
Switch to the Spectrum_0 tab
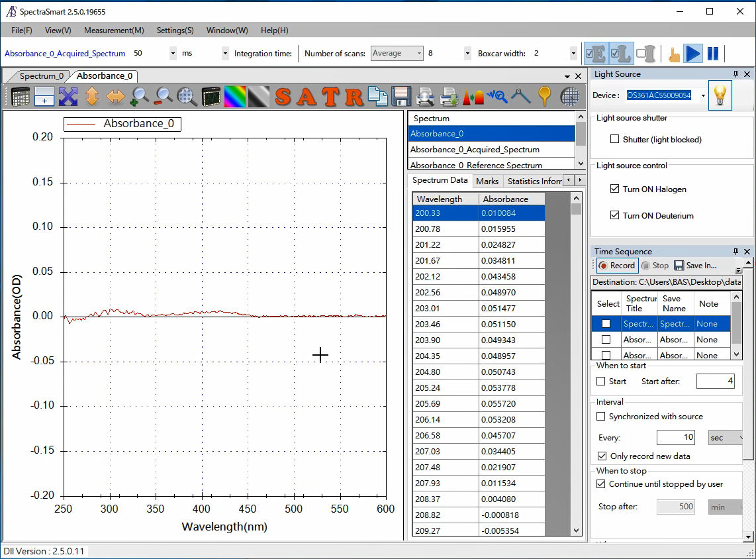(x=41, y=76)
